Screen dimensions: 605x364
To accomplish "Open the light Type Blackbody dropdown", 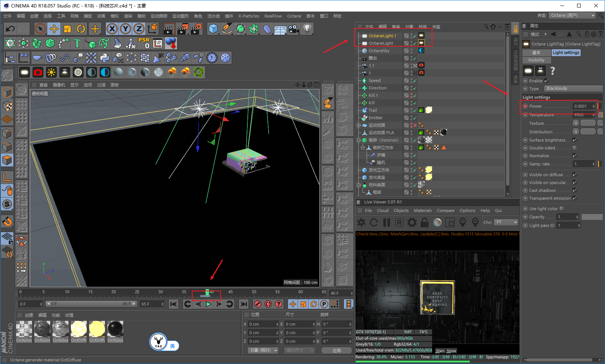I will coord(573,89).
